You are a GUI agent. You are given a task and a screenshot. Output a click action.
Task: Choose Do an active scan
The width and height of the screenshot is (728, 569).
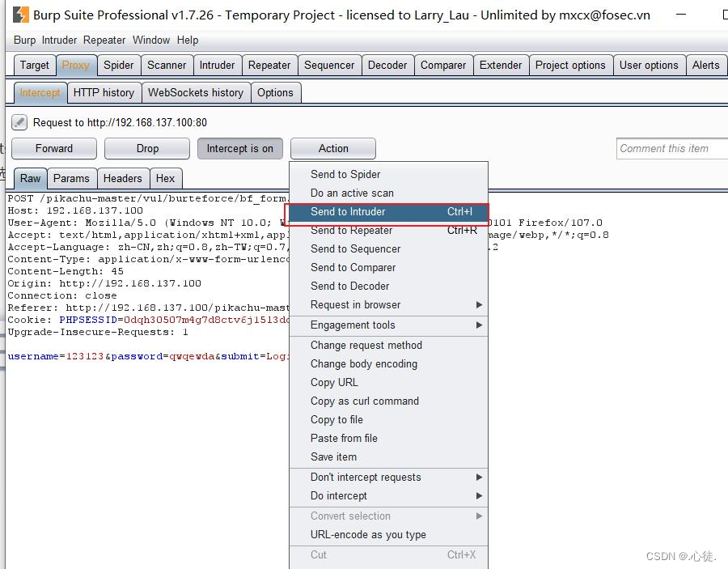coord(388,193)
